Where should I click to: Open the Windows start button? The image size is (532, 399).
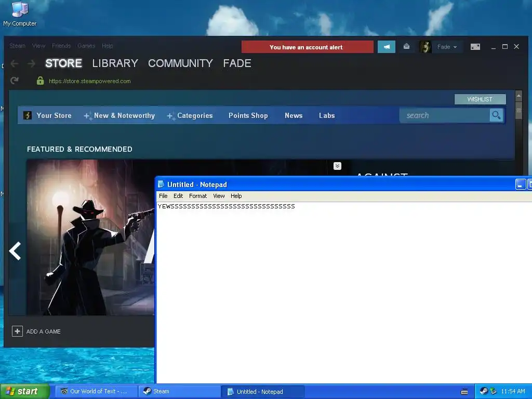25,391
